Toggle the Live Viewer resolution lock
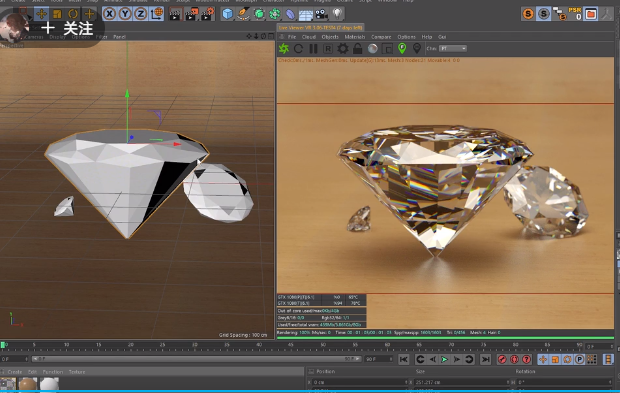Viewport: 620px width, 393px height. [x=357, y=49]
